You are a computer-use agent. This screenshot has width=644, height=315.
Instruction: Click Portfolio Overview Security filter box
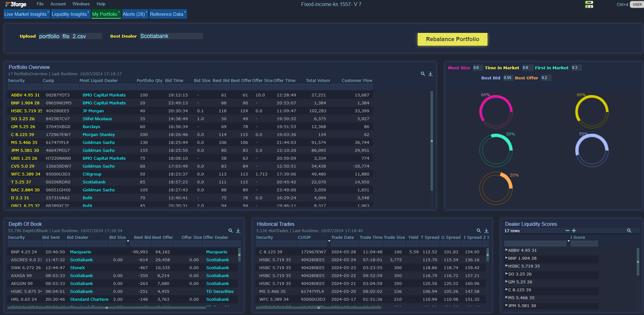(25, 87)
